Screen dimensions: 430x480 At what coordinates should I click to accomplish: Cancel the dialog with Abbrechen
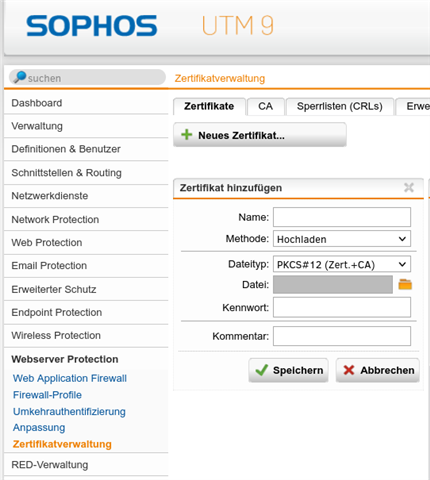pyautogui.click(x=378, y=370)
